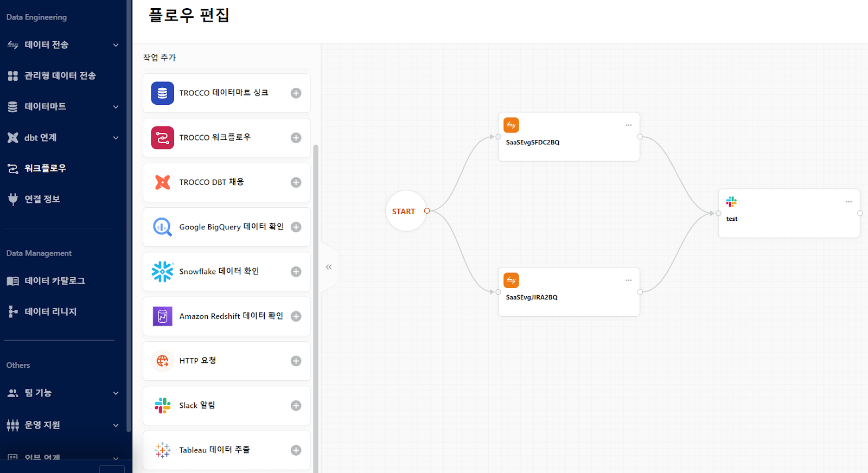The width and height of the screenshot is (868, 473).
Task: Add TROCCO 워크플로우 task with plus icon
Action: (296, 138)
